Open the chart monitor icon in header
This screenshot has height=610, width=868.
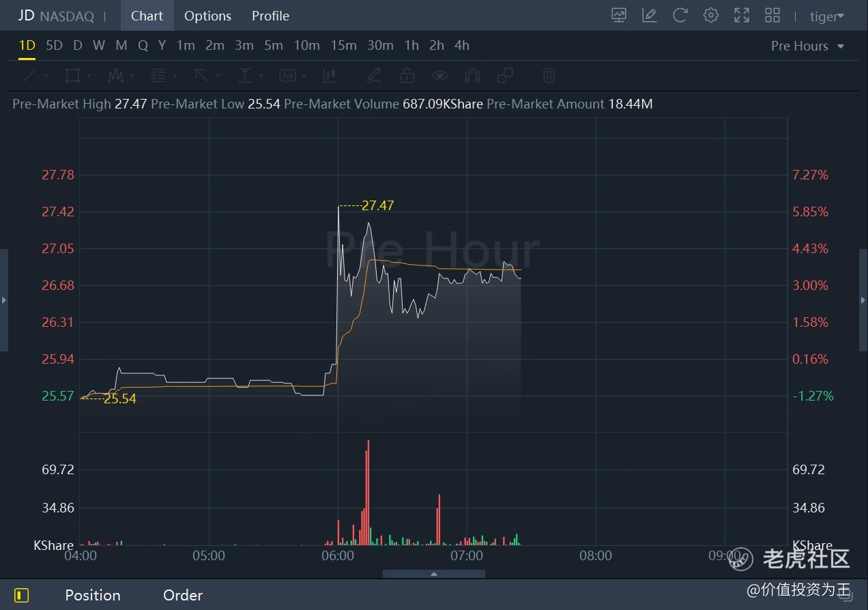[619, 15]
